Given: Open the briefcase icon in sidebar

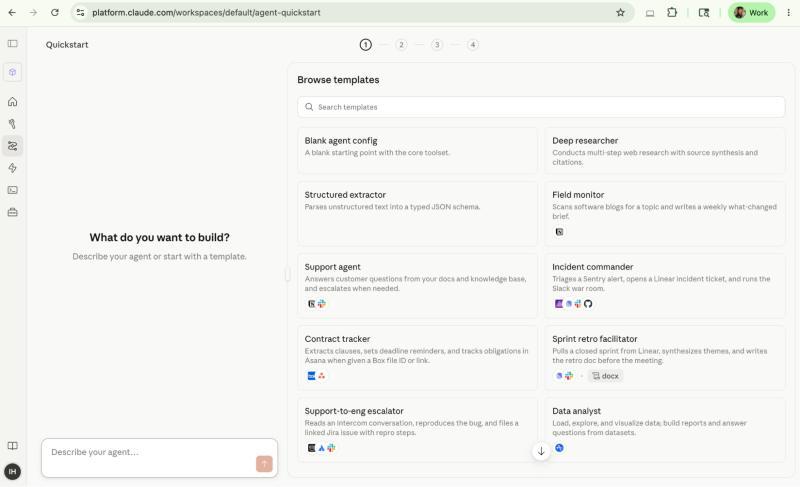Looking at the screenshot, I should coord(13,212).
